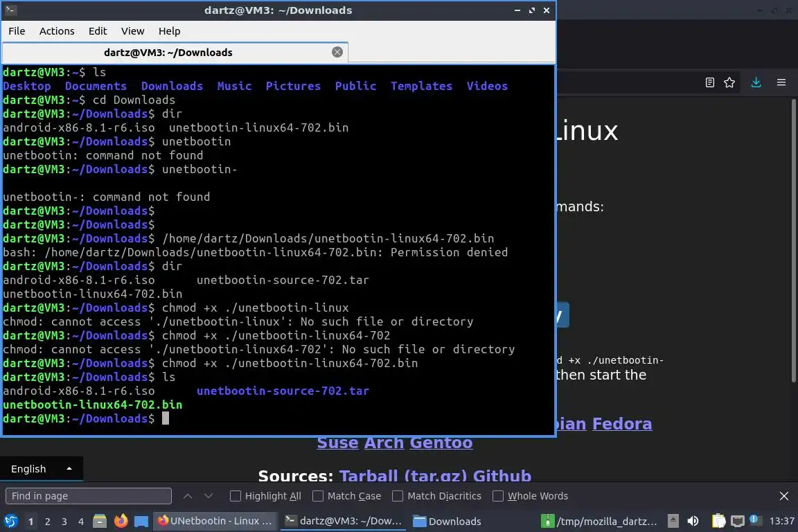This screenshot has width=798, height=532.
Task: Close the dartz@VM3 terminal tab
Action: 337,52
